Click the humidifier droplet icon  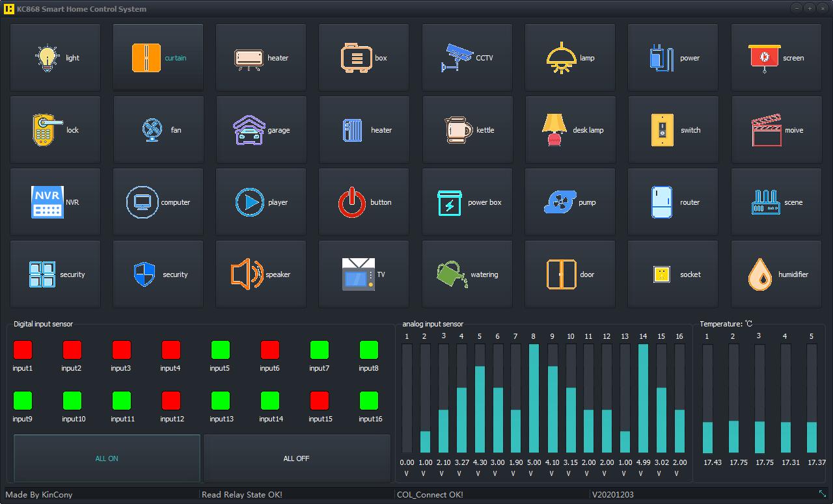click(759, 274)
